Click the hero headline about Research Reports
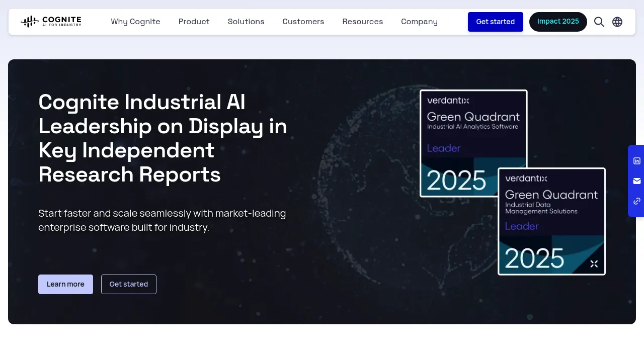644x362 pixels. click(163, 138)
